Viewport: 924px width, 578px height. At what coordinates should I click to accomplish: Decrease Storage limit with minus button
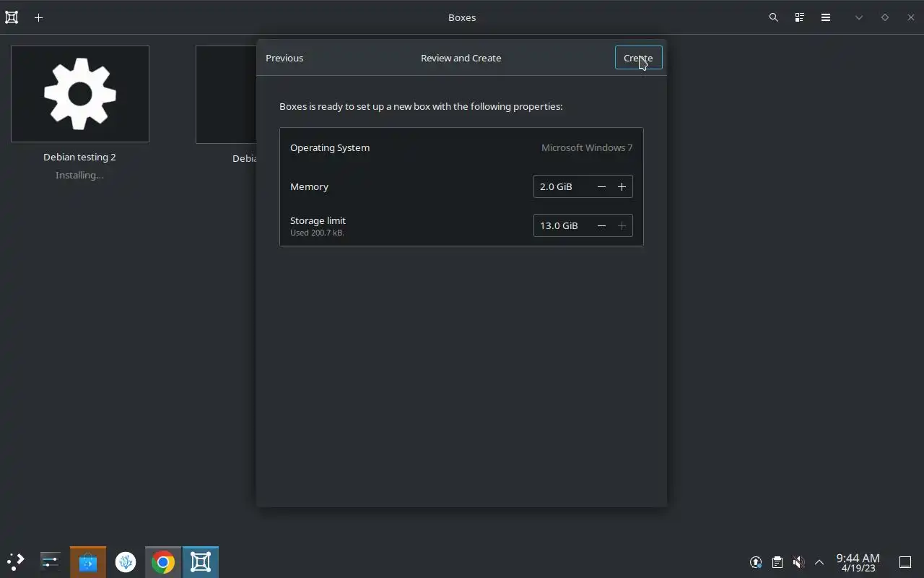(601, 225)
